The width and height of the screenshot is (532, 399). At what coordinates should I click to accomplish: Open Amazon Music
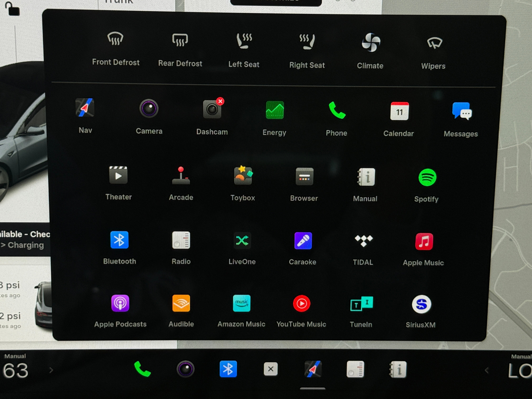242,303
